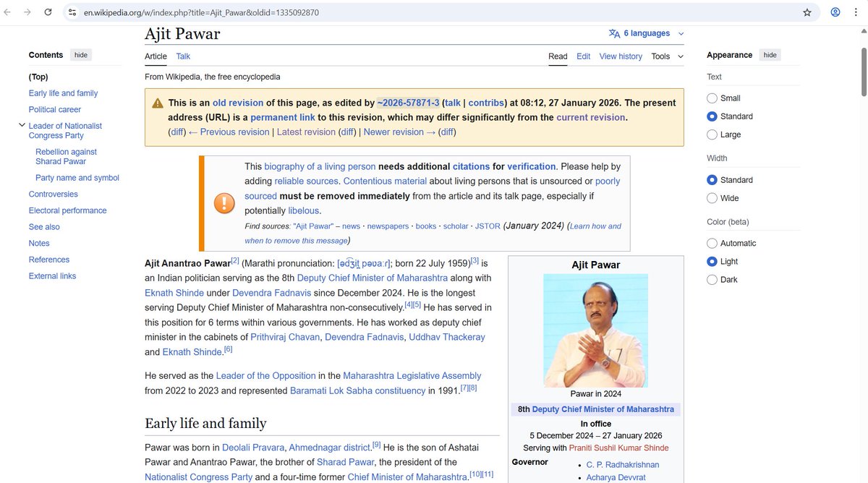Open the JSTOR find sources link
Image resolution: width=868 pixels, height=483 pixels.
[488, 226]
